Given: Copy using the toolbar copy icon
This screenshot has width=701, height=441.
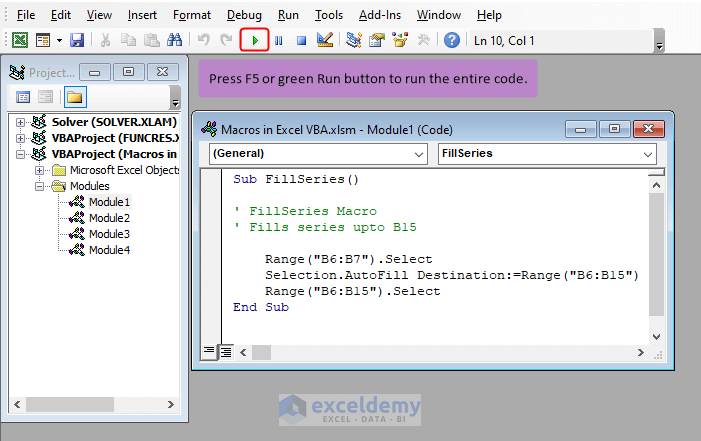Looking at the screenshot, I should click(129, 41).
